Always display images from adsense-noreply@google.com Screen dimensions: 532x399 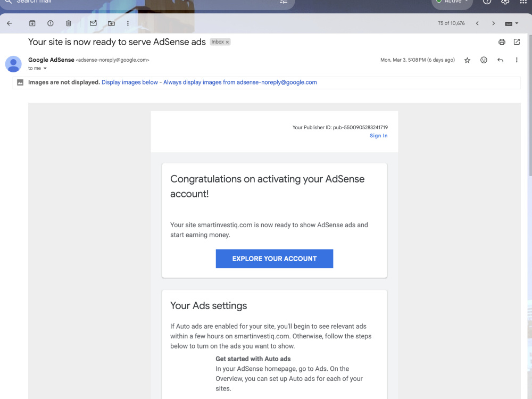point(240,82)
